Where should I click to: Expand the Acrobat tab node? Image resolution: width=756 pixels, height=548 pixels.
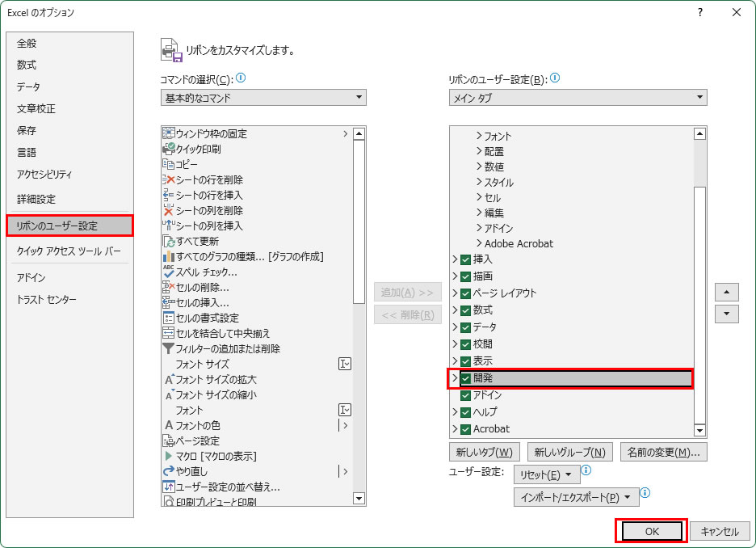point(455,428)
